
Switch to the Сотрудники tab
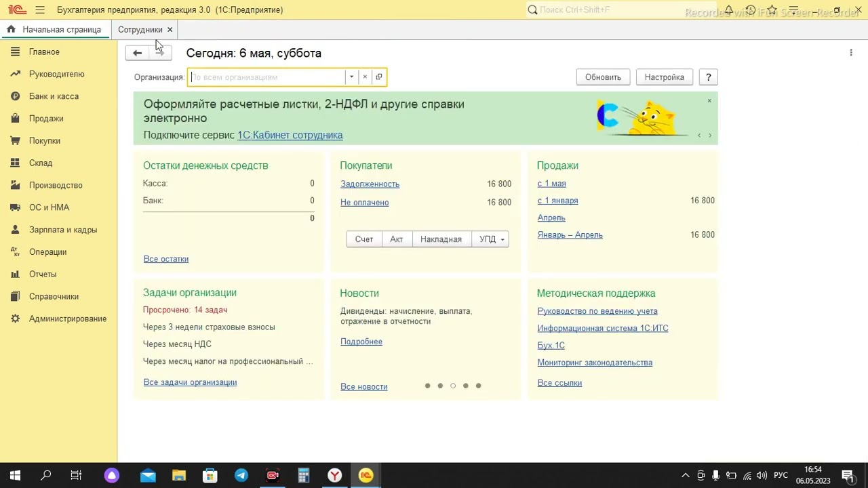[140, 30]
